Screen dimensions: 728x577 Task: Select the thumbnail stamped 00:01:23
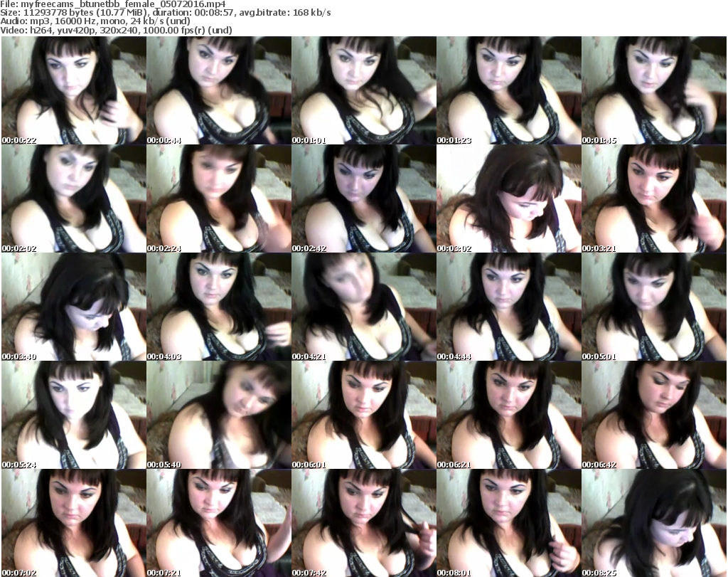click(509, 90)
